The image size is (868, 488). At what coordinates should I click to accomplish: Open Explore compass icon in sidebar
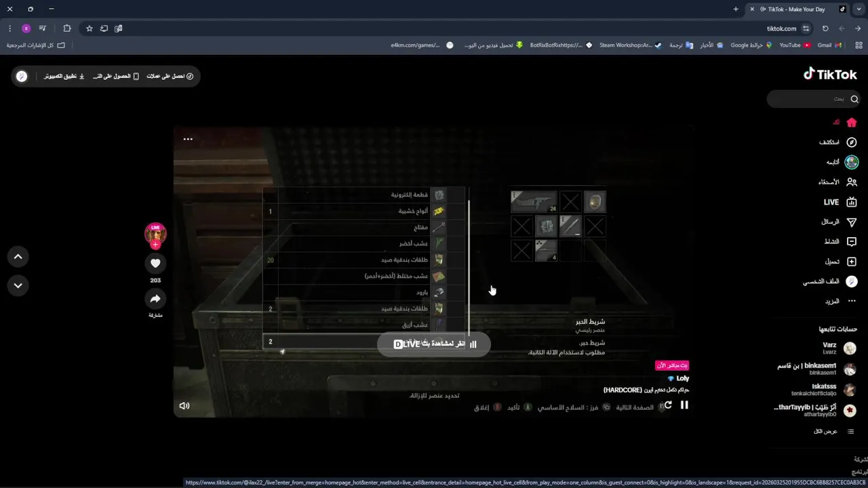point(852,142)
